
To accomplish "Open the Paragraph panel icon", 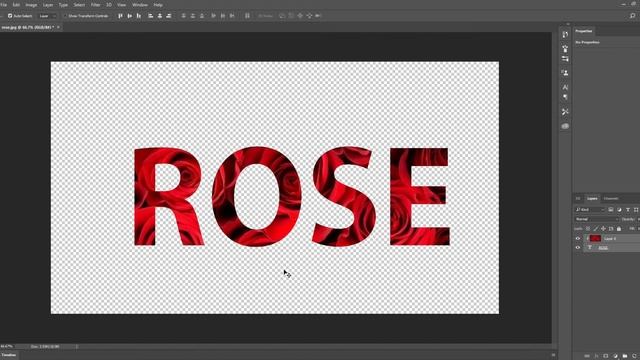I will pos(565,97).
